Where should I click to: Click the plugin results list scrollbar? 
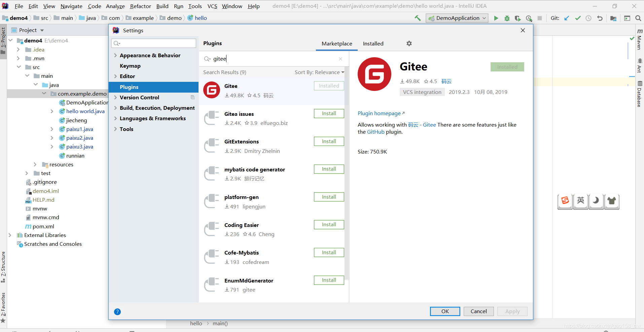tap(347, 173)
